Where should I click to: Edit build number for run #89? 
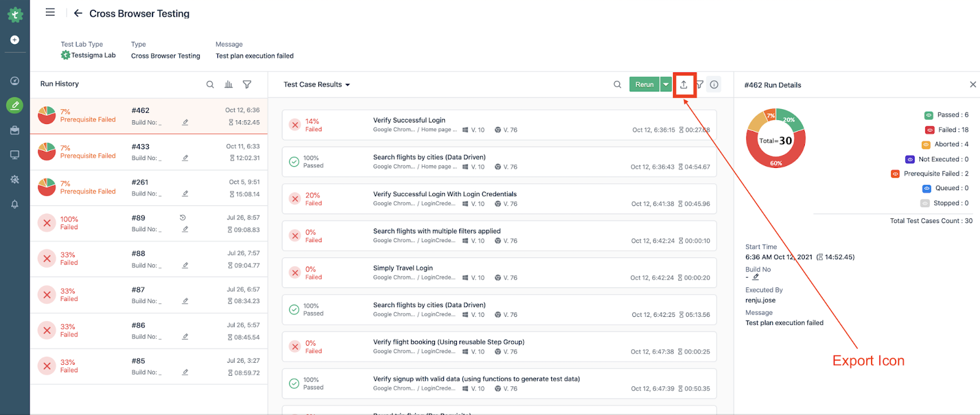coord(185,229)
